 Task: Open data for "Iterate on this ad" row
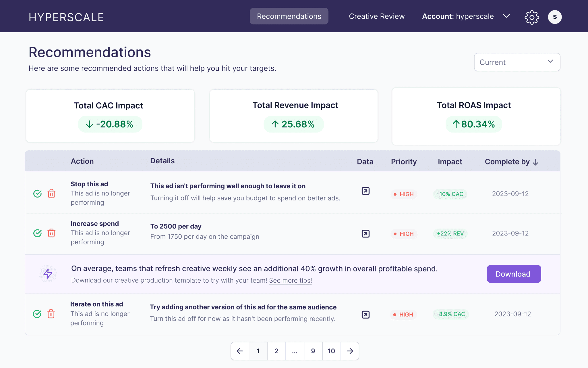[365, 315]
